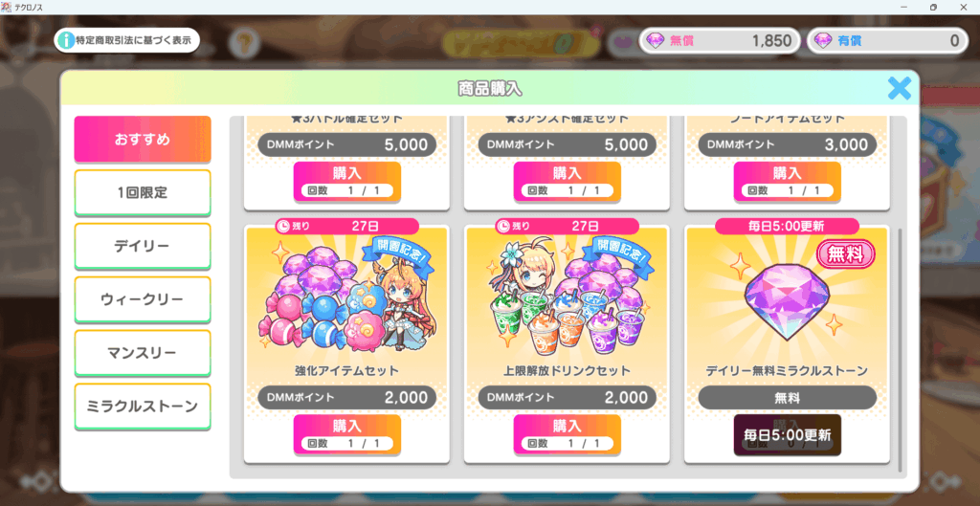Select the おすすめ tab
The image size is (980, 506).
pyautogui.click(x=143, y=140)
